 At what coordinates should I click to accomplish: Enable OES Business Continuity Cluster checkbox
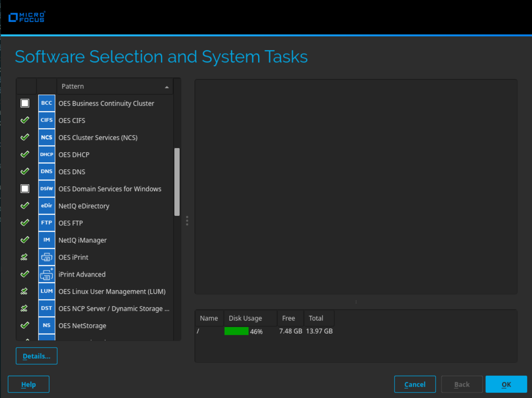(25, 103)
